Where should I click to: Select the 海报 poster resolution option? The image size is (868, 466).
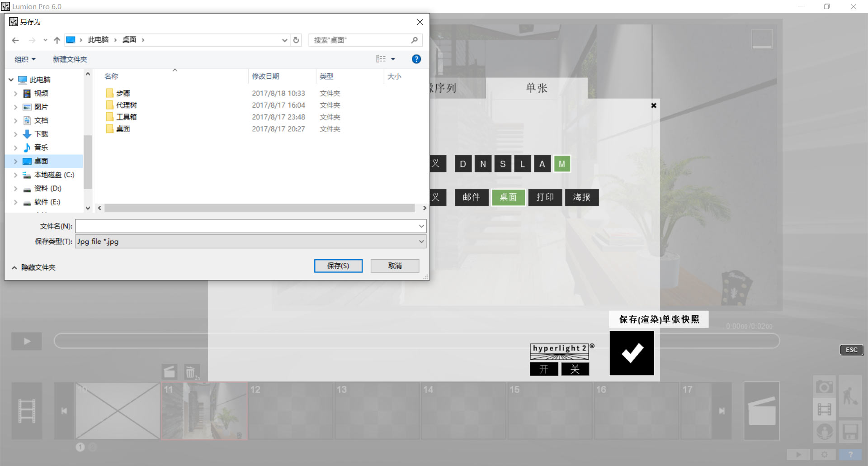point(582,197)
